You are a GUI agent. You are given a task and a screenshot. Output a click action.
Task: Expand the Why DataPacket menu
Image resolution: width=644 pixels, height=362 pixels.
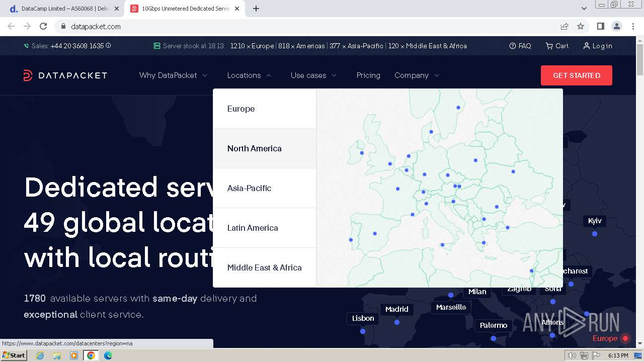tap(174, 75)
